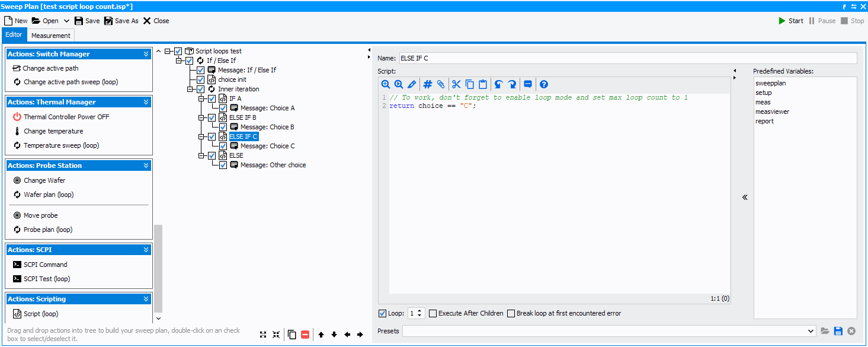Collapse variables panel with double chevron

pos(745,198)
